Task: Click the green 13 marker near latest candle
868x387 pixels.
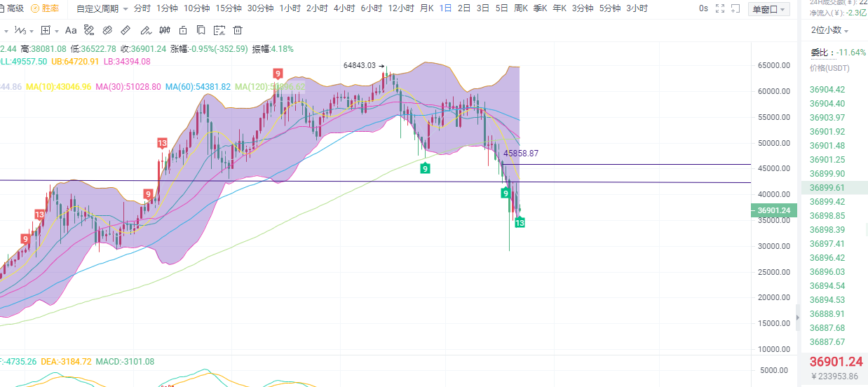Action: [x=520, y=222]
